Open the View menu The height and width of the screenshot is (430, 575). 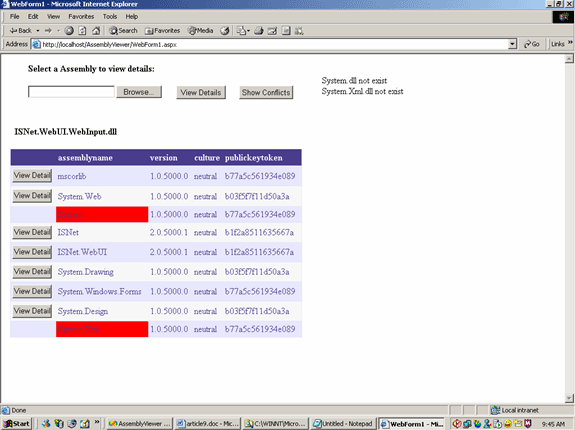click(x=53, y=16)
